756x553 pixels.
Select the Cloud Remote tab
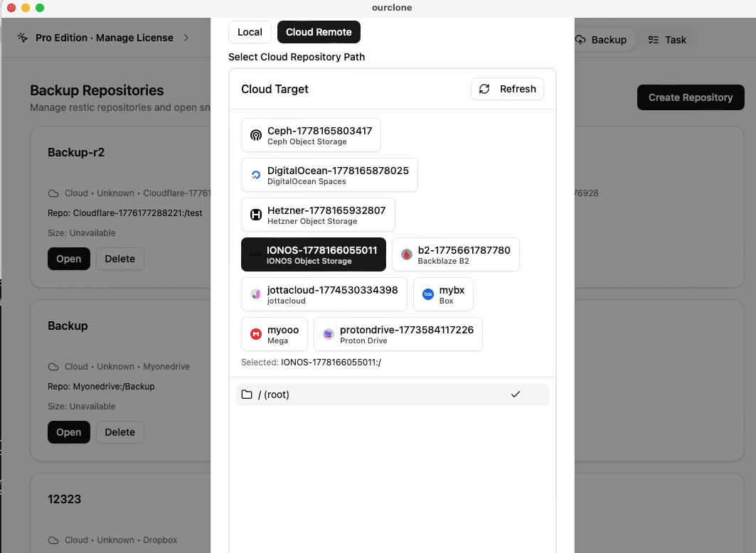pyautogui.click(x=319, y=32)
